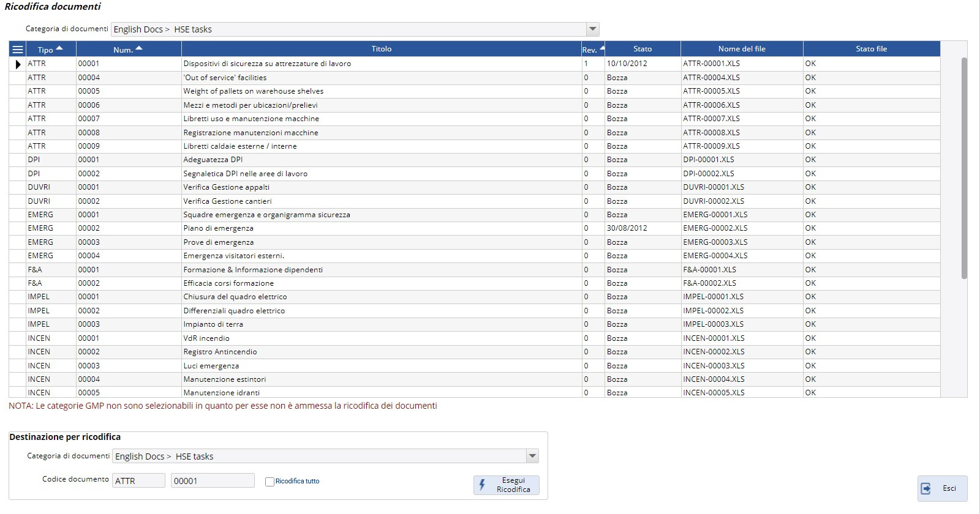This screenshot has height=514, width=980.
Task: Click the Nome del file column header
Action: point(741,49)
